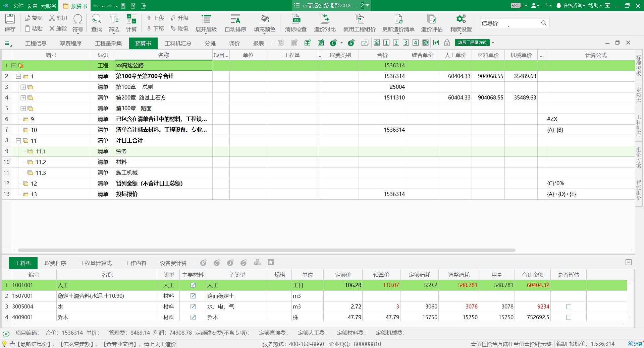Image resolution: width=644 pixels, height=348 pixels.
Task: Toggle main material checkbox for 人工
Action: (x=193, y=285)
